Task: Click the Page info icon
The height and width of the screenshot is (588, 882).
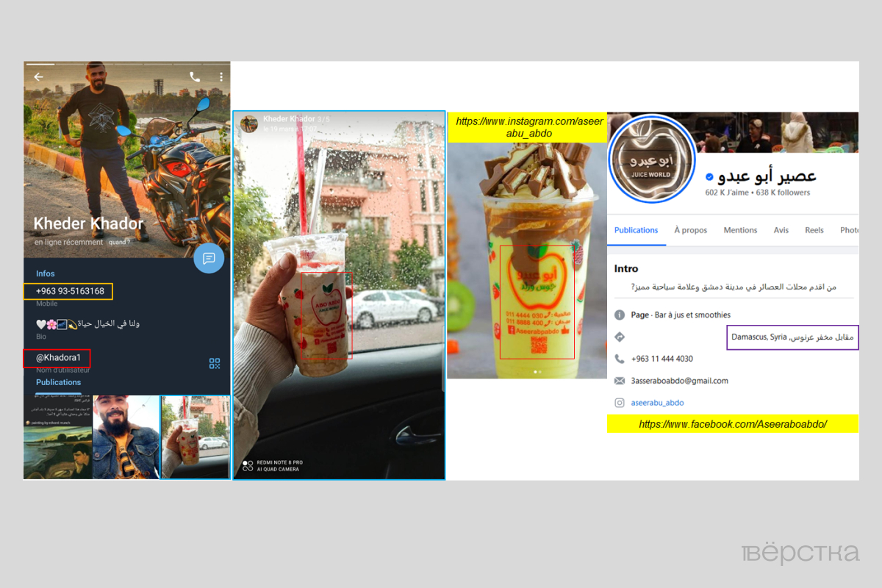Action: (x=620, y=315)
